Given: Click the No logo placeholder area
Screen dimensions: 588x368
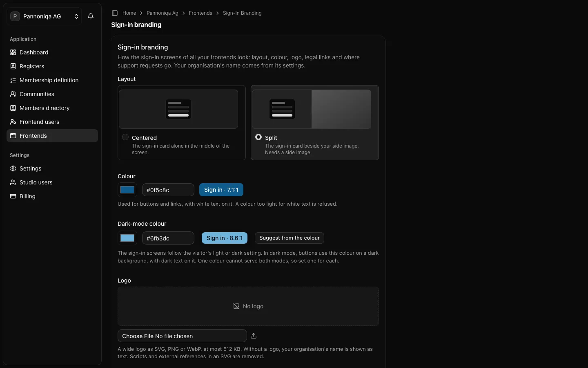Looking at the screenshot, I should click(248, 306).
